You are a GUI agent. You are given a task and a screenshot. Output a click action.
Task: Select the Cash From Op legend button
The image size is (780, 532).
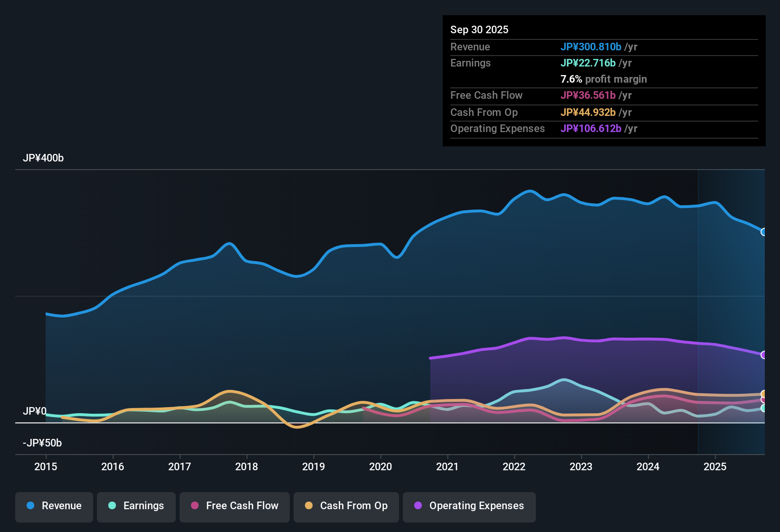[346, 506]
